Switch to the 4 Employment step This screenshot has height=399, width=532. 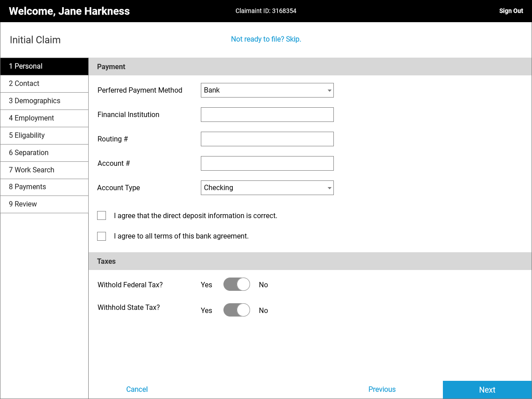point(44,118)
